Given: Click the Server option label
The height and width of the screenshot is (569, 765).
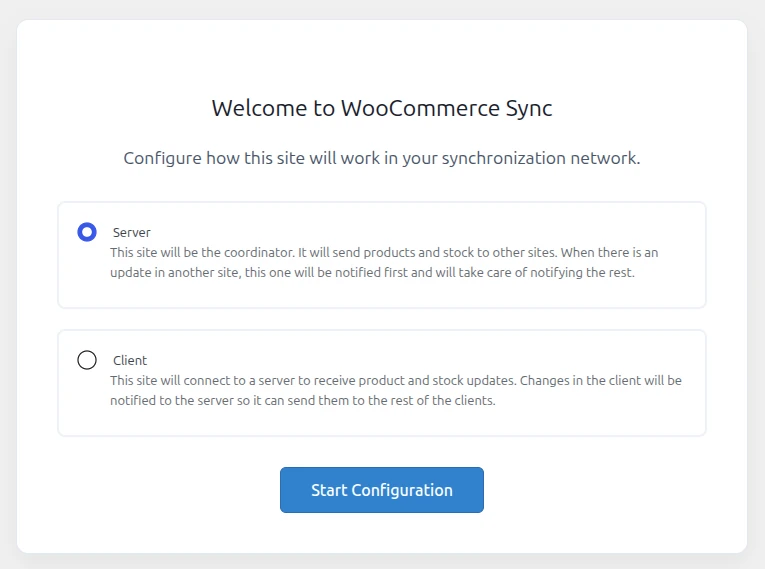Looking at the screenshot, I should pos(132,232).
